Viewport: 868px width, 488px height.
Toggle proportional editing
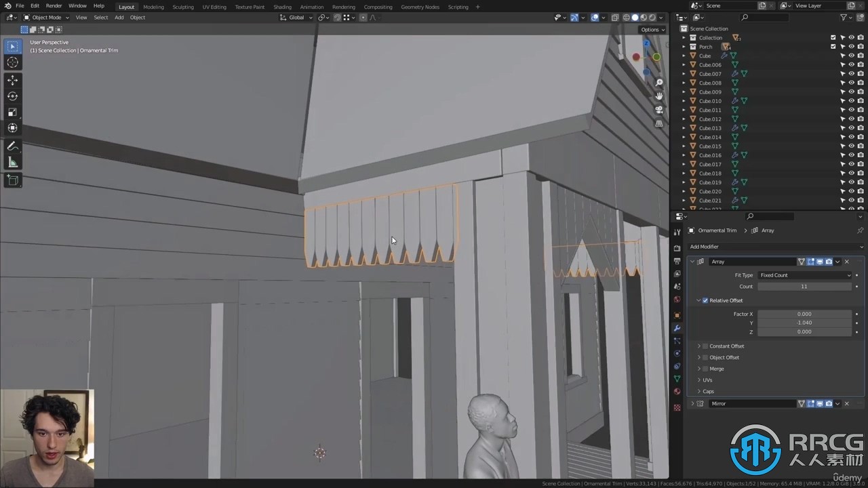pos(363,17)
